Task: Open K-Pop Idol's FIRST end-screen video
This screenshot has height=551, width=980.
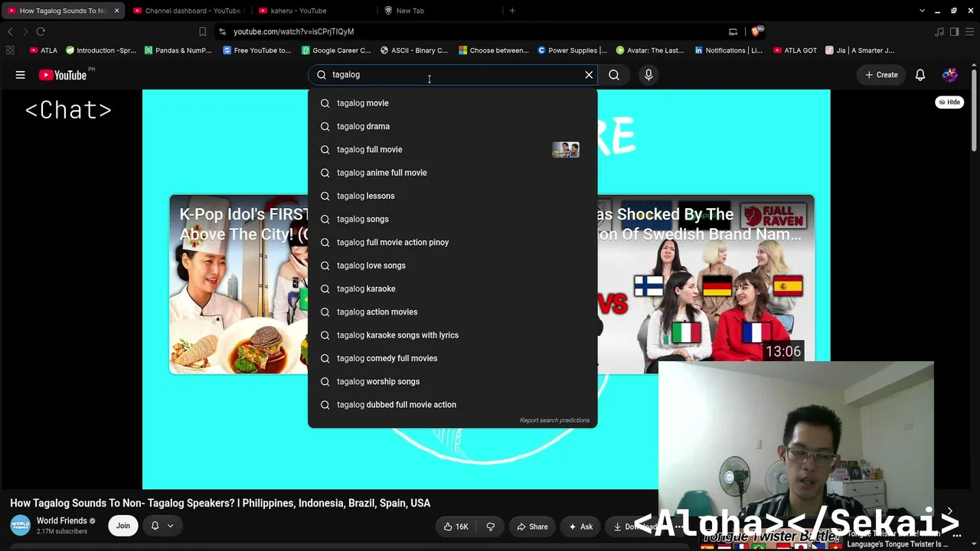Action: click(238, 285)
